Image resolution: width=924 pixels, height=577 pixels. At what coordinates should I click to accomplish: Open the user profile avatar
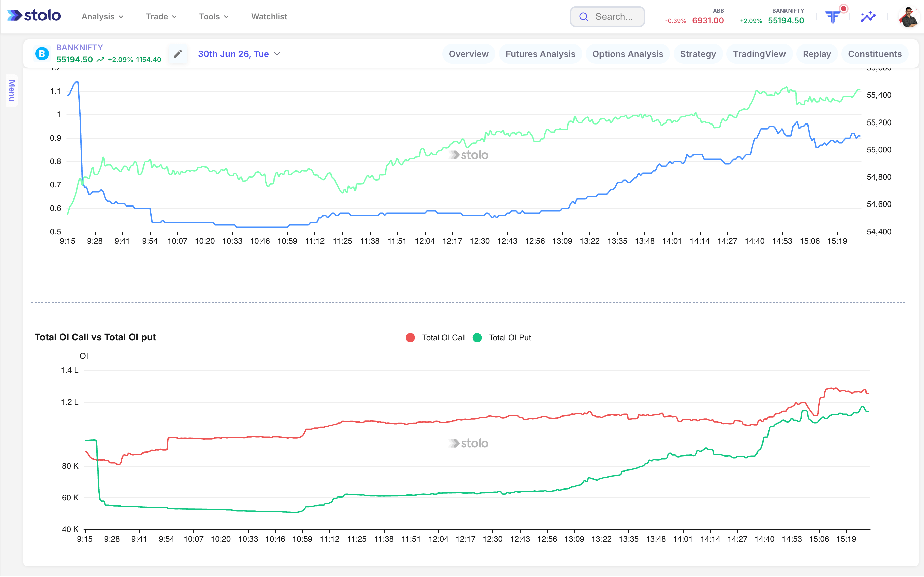click(x=908, y=17)
